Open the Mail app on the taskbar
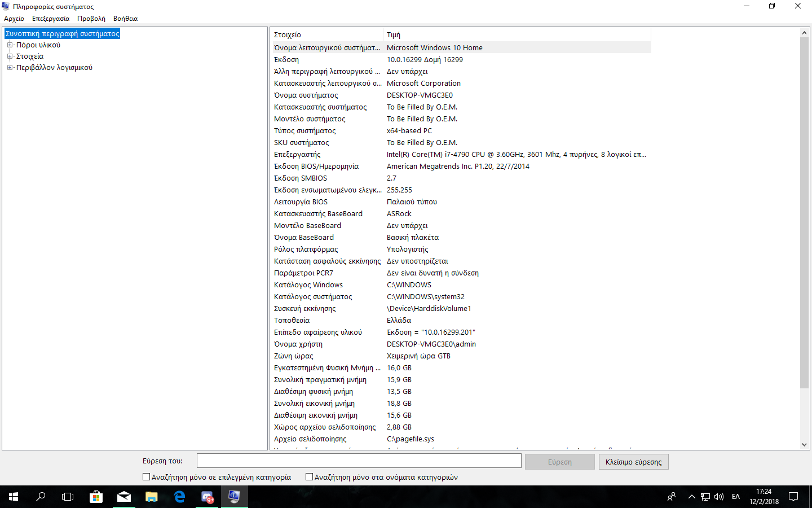 123,497
